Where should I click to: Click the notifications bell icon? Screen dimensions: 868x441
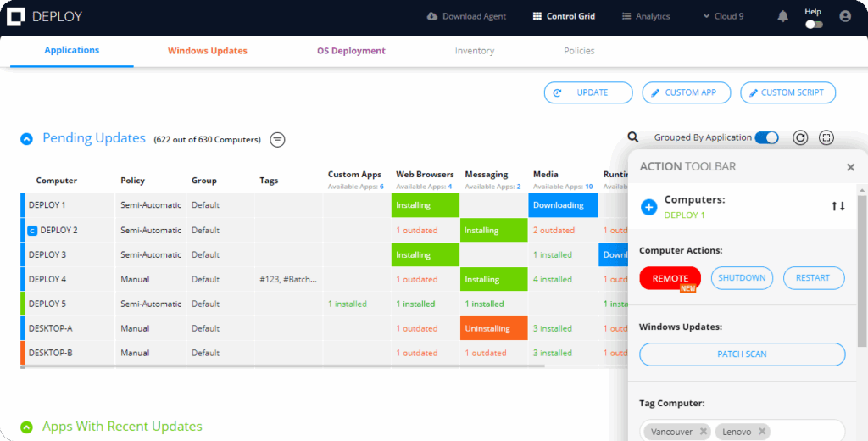(x=783, y=16)
